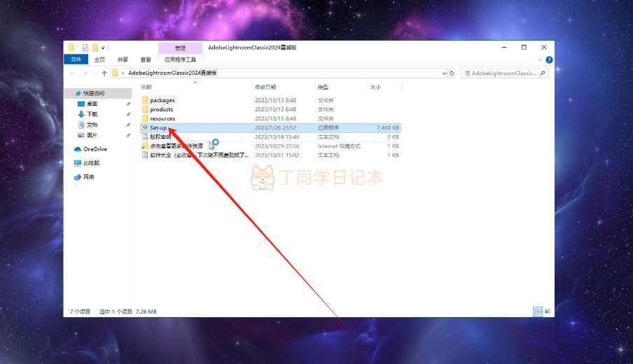Switch to the 共享 ribbon tab
Screen dimensions: 633x364
pos(123,59)
